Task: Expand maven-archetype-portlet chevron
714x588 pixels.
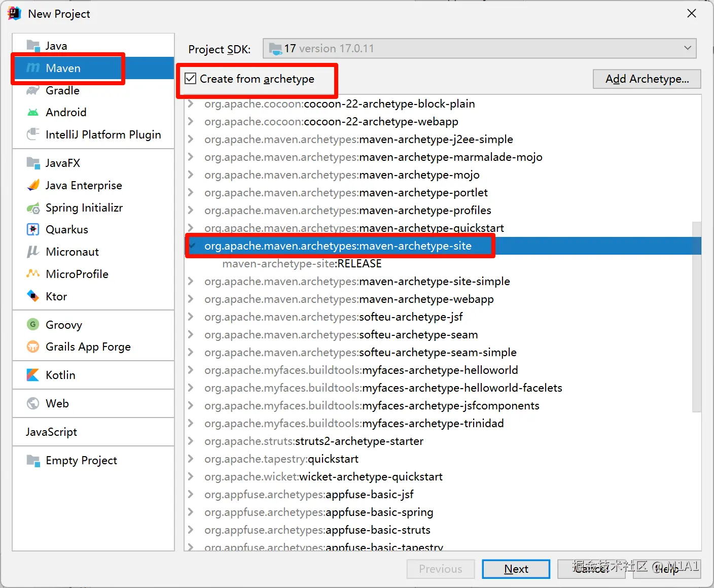Action: tap(191, 192)
